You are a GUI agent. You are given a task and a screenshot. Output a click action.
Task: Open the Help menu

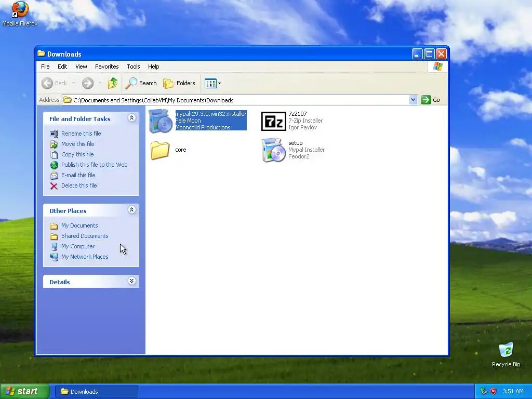[154, 66]
